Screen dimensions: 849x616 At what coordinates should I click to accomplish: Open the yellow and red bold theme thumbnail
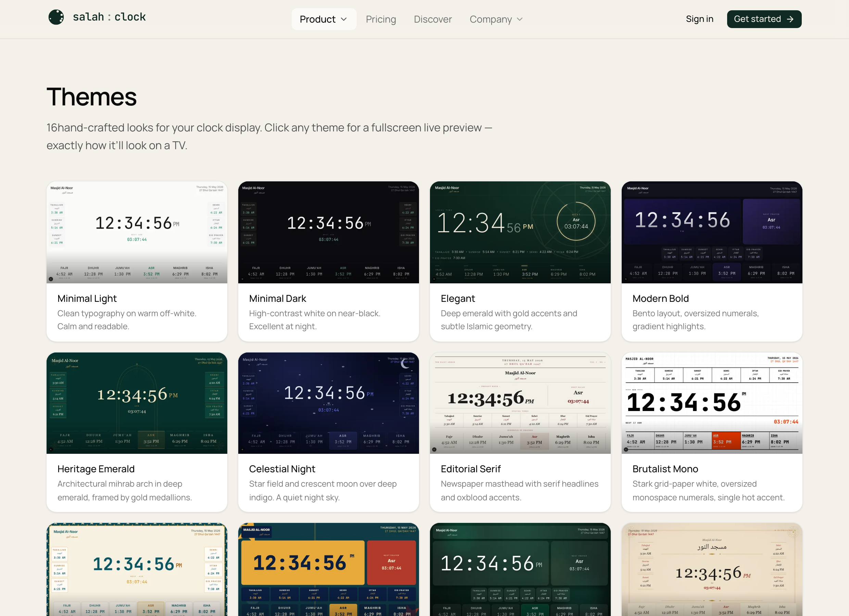click(x=328, y=569)
